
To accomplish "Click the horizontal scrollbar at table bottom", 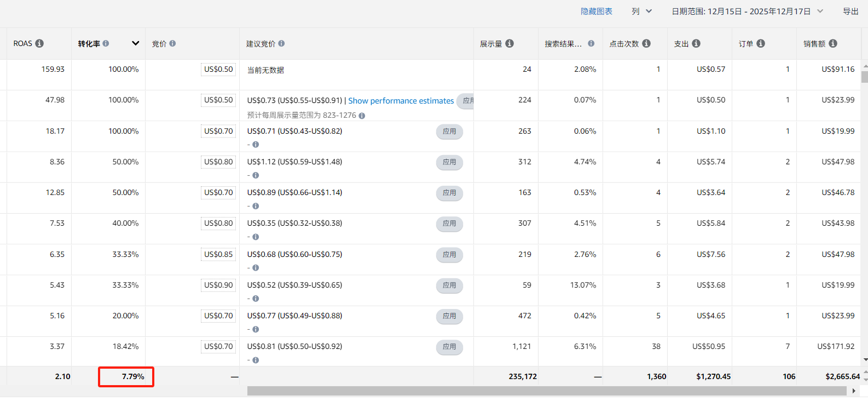I will pos(546,391).
